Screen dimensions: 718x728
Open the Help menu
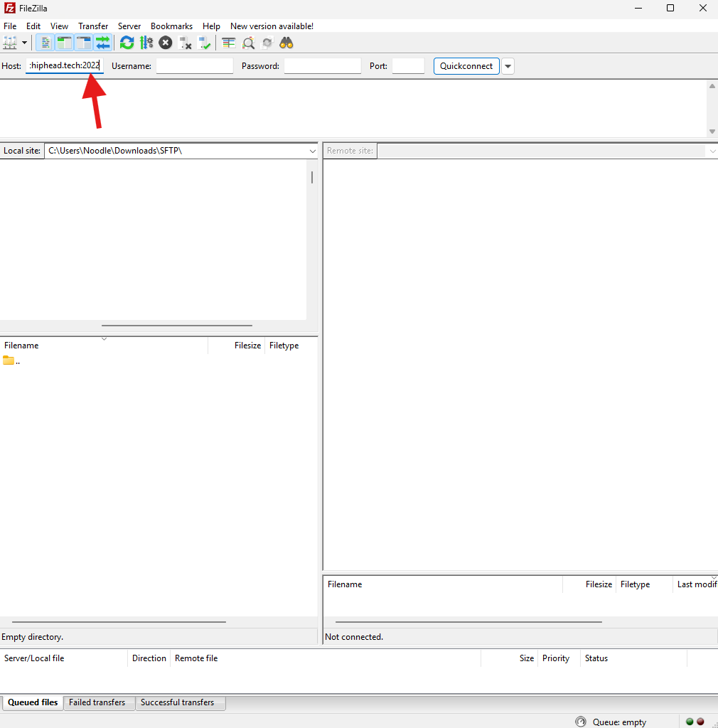point(211,26)
